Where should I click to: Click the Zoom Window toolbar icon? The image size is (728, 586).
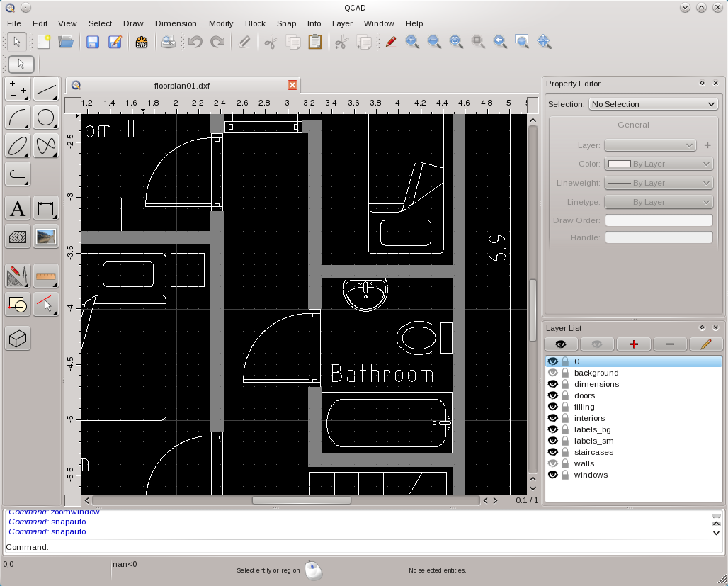pyautogui.click(x=523, y=42)
